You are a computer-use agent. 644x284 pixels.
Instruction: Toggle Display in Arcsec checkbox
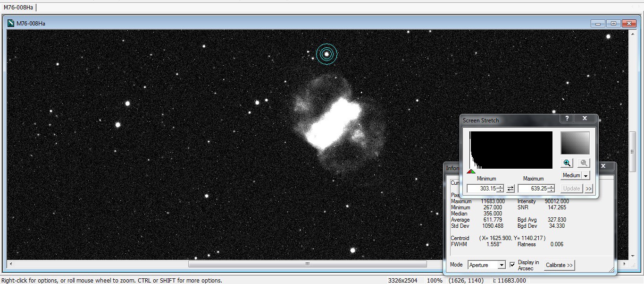(x=512, y=265)
